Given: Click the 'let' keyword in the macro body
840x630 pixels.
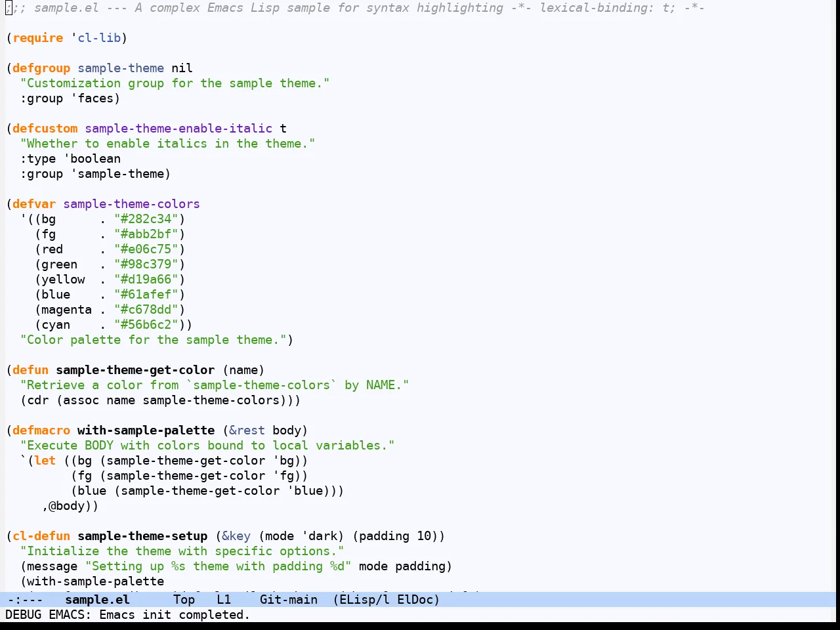Looking at the screenshot, I should coord(45,461).
